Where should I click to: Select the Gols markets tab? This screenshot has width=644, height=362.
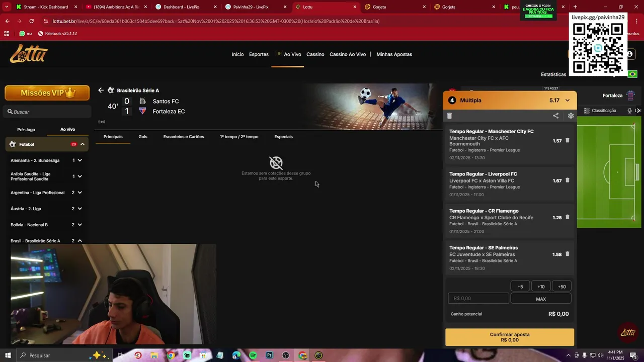(143, 137)
